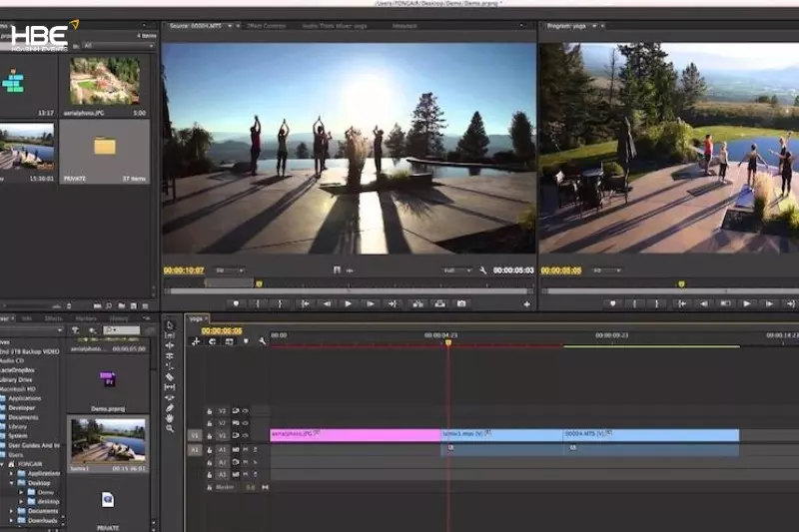Image resolution: width=799 pixels, height=532 pixels.
Task: Toggle V3 track output eye
Action: pos(245,411)
